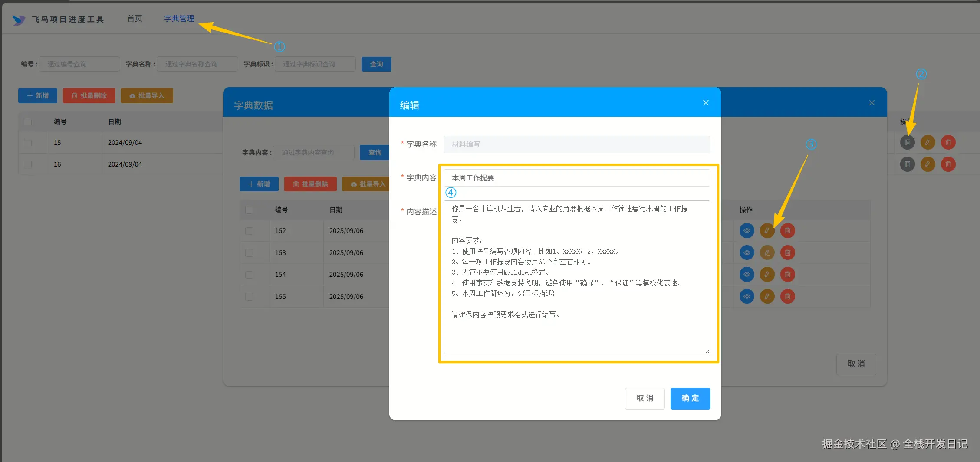
Task: Click the 操作 column header in 字典数据
Action: 746,210
